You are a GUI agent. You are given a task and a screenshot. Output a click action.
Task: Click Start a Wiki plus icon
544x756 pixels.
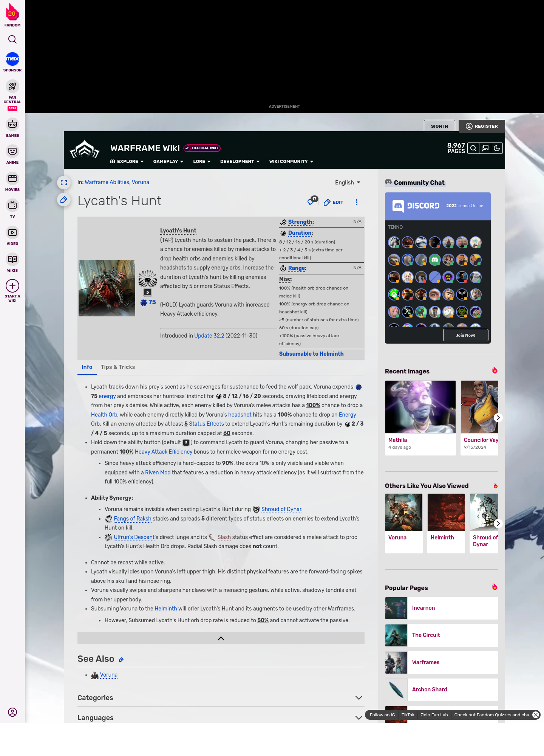(12, 286)
